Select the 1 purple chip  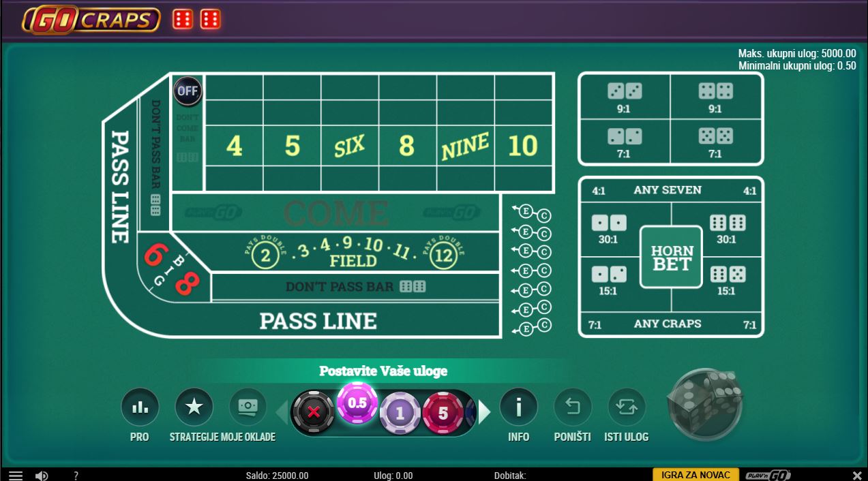coord(400,413)
